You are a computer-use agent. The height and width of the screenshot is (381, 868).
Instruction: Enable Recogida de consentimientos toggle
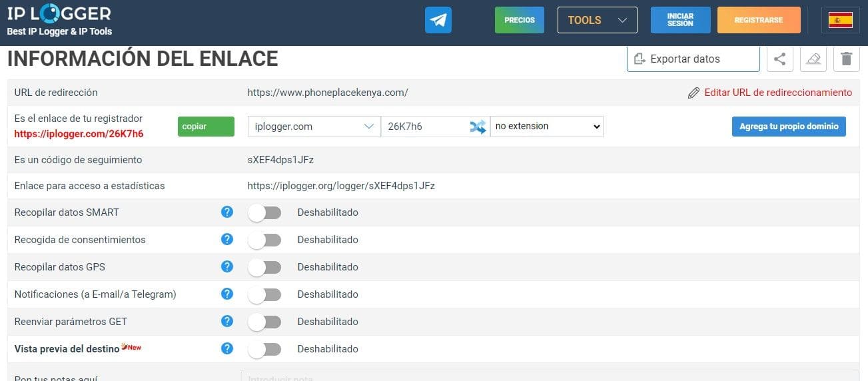(264, 240)
